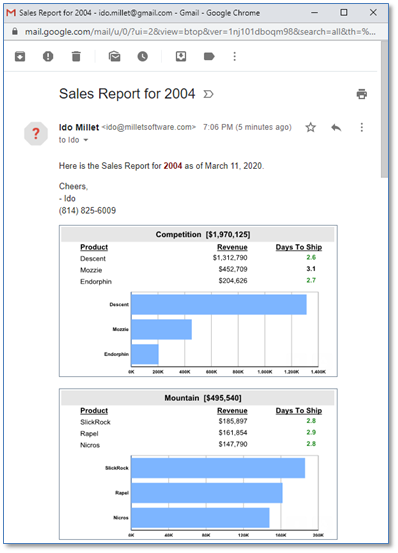Viewport: 398px width, 553px height.
Task: Star the message from Ido Millet
Action: [x=311, y=127]
